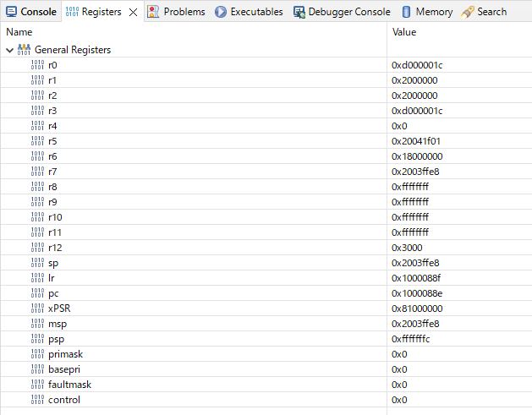
Task: Select the sp register row
Action: (53, 263)
